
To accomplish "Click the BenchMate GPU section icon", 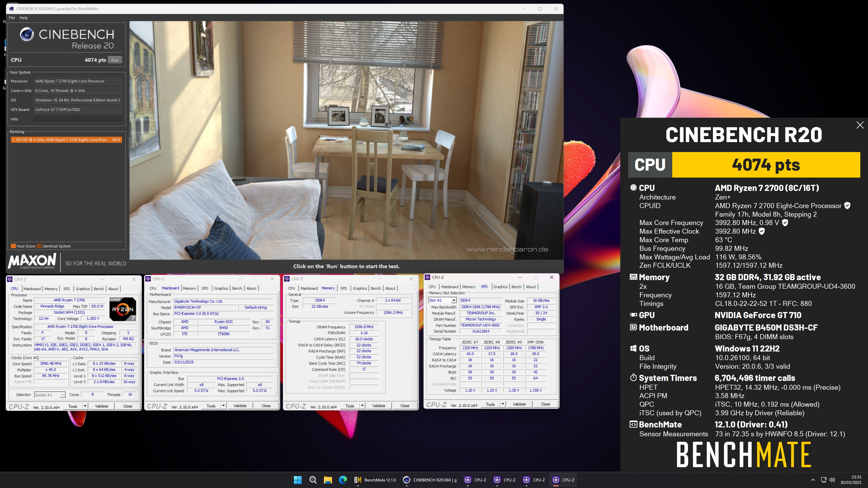I will [633, 315].
